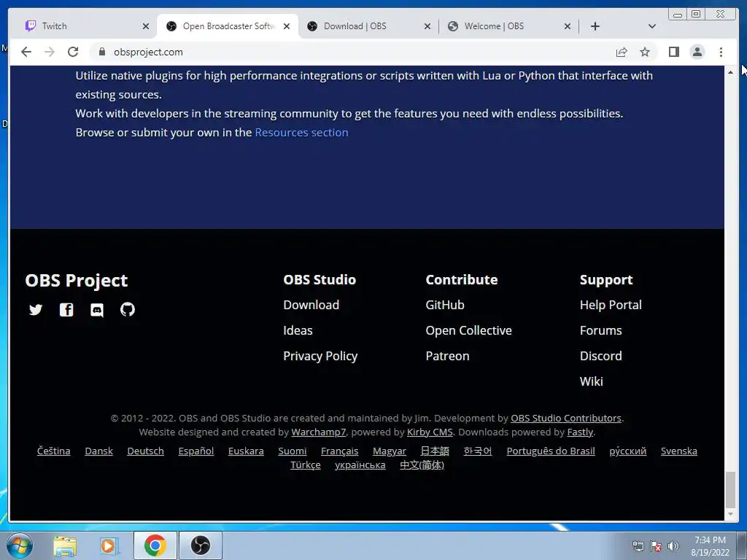Screen dimensions: 747x560
Task: Select the Open Broadcaster Software tab
Action: (228, 26)
